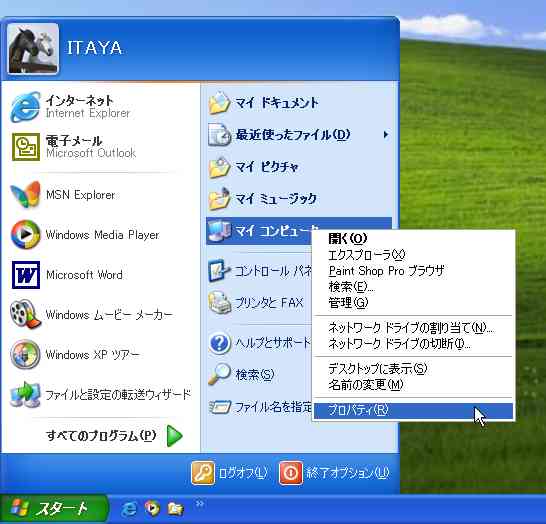The image size is (546, 524).
Task: Open the コントロール パネル icon
Action: click(x=219, y=271)
